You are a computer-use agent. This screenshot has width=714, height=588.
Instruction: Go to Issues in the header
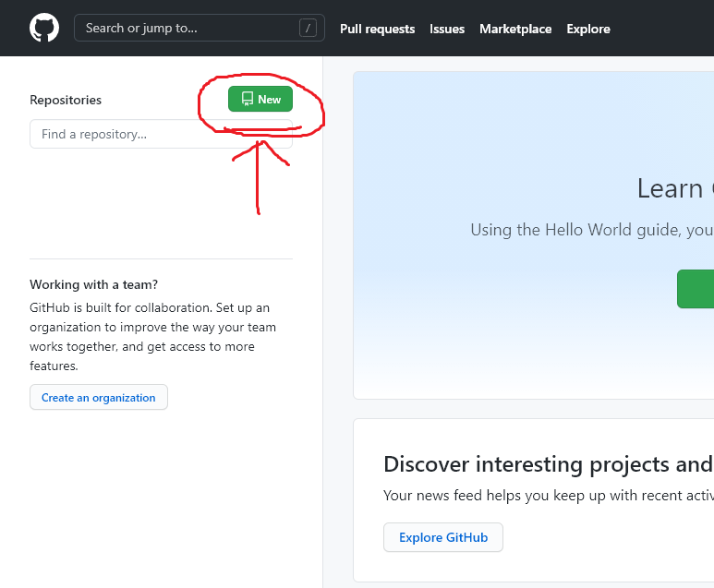coord(447,29)
